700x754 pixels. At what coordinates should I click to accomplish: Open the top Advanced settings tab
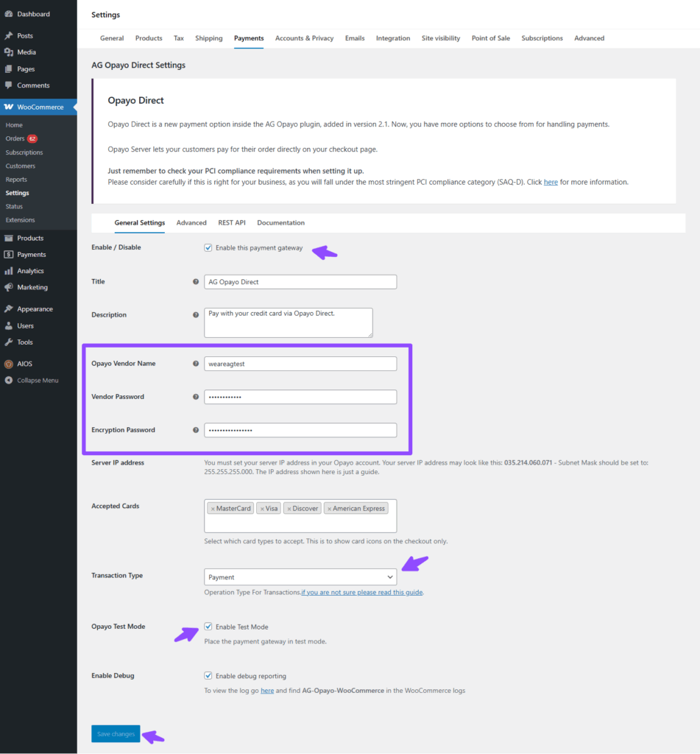(589, 38)
